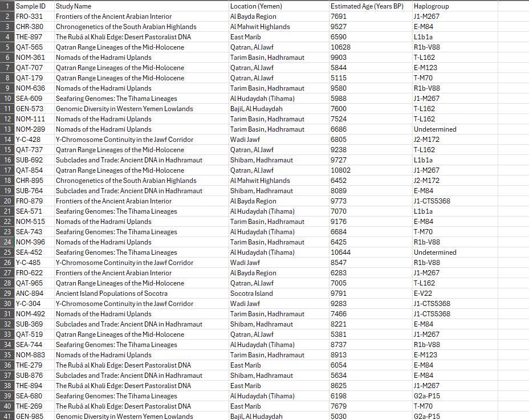Select the Study Name header cell
Screen dimensions: 529x420
(141, 6)
